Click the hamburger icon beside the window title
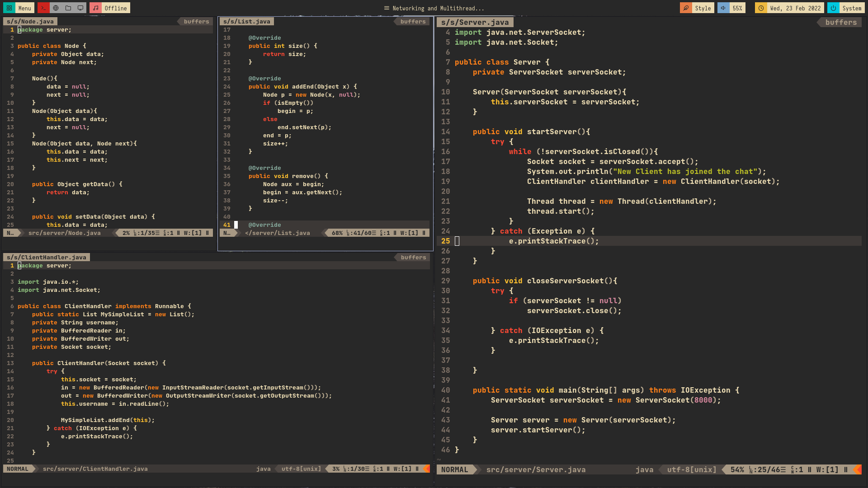This screenshot has height=488, width=868. 387,8
